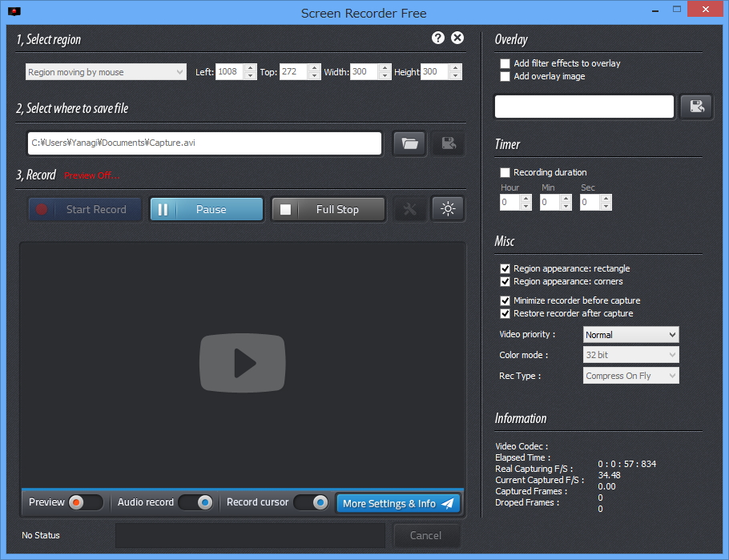Viewport: 729px width, 560px height.
Task: Click the elapsed time 0 : 0 : 57 : 834
Action: click(x=626, y=464)
